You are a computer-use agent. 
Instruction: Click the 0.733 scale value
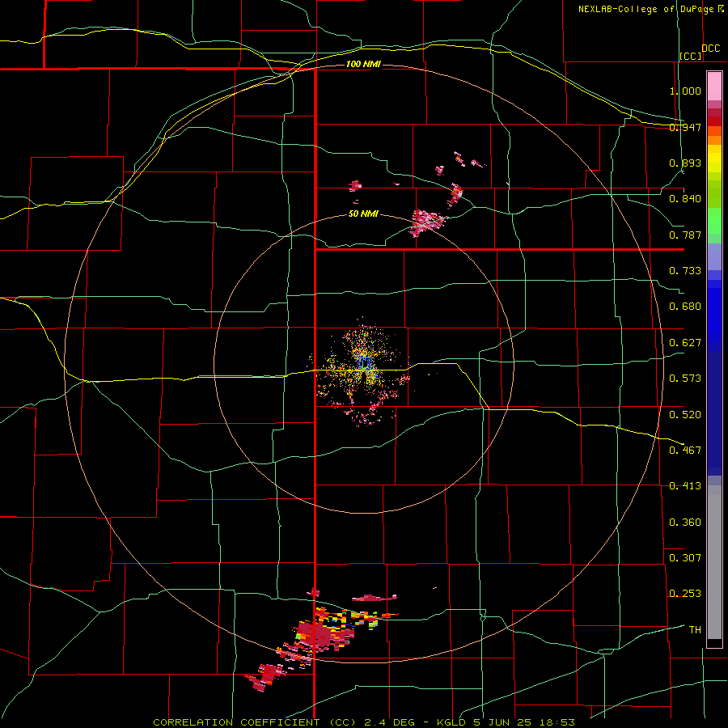click(x=685, y=271)
